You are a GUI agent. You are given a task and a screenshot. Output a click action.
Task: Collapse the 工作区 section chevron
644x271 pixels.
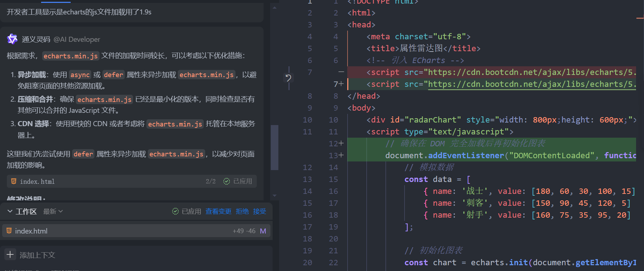tap(10, 211)
